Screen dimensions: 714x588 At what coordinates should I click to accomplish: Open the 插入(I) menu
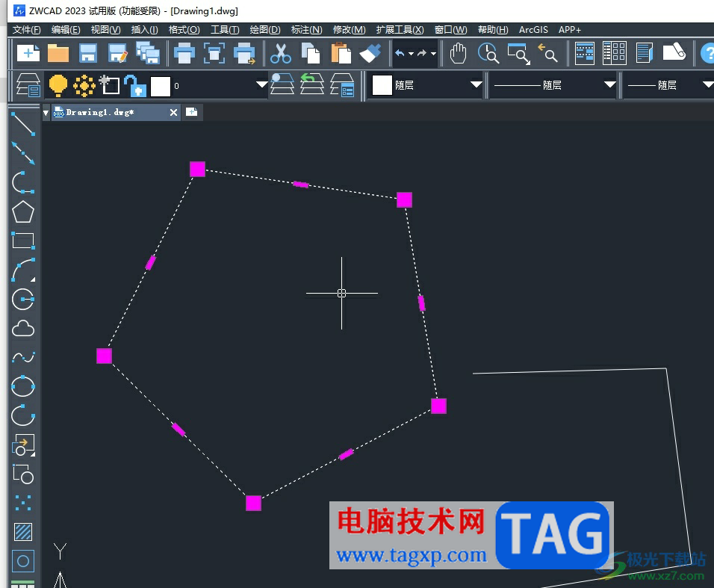click(x=144, y=30)
